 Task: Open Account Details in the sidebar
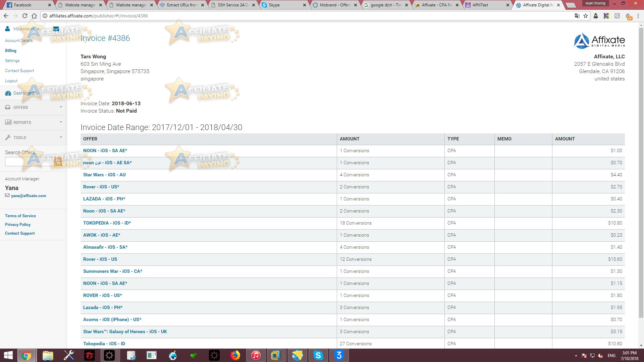19,41
